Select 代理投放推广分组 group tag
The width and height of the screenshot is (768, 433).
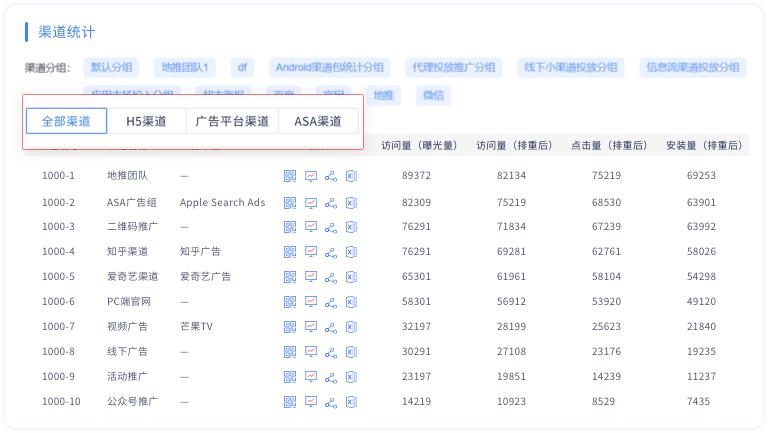[x=454, y=67]
